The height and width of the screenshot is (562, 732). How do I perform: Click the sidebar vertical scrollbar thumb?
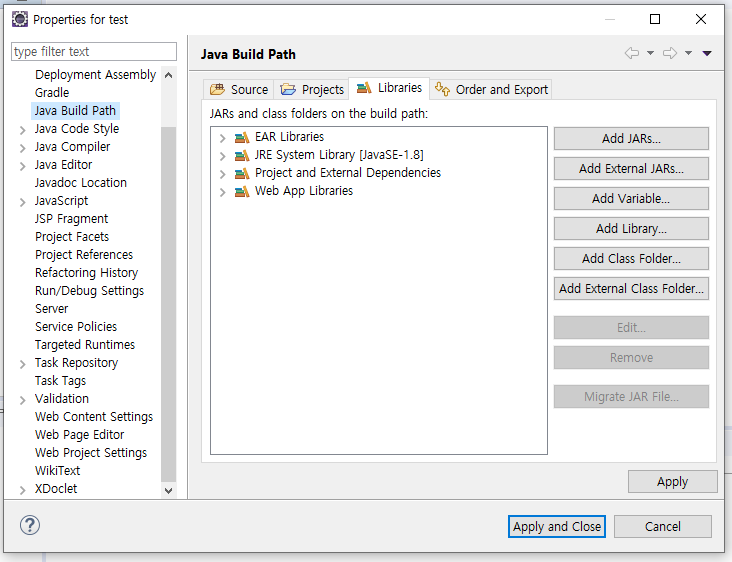(169, 304)
